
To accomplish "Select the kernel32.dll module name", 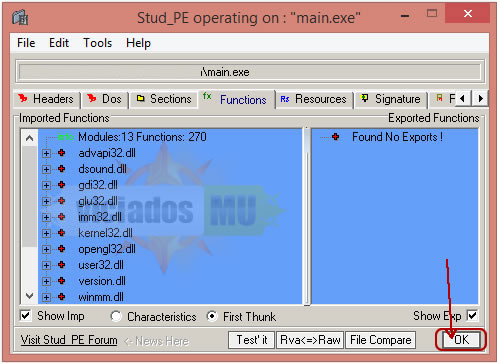I will (105, 233).
